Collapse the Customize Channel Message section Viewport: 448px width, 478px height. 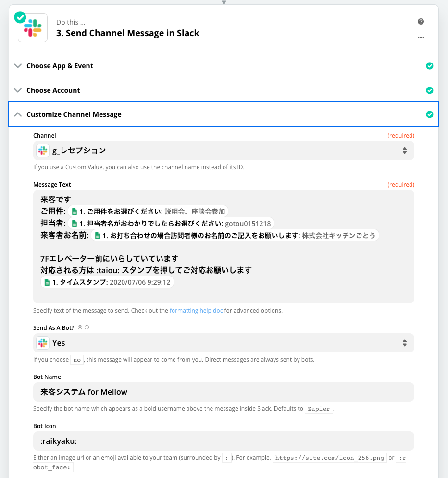click(x=18, y=114)
